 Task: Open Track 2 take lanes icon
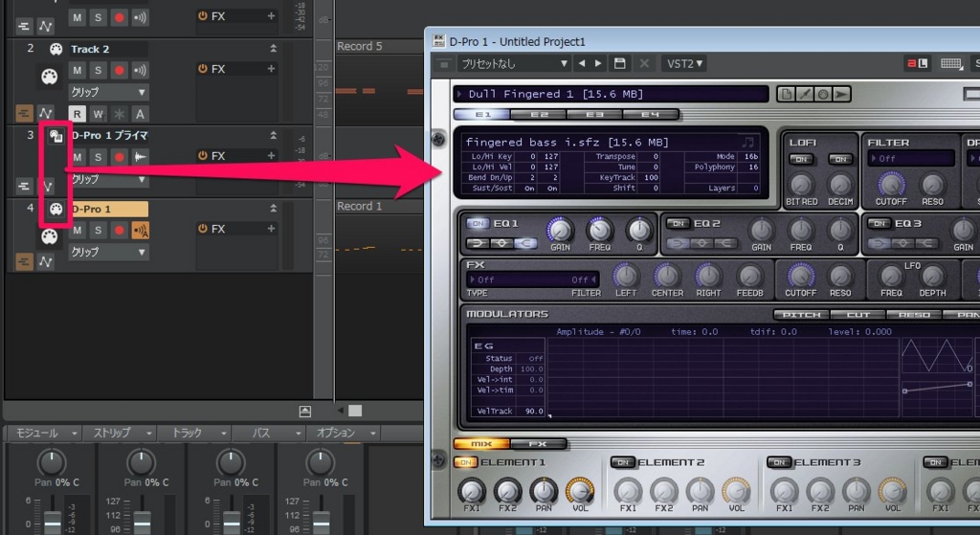click(24, 113)
